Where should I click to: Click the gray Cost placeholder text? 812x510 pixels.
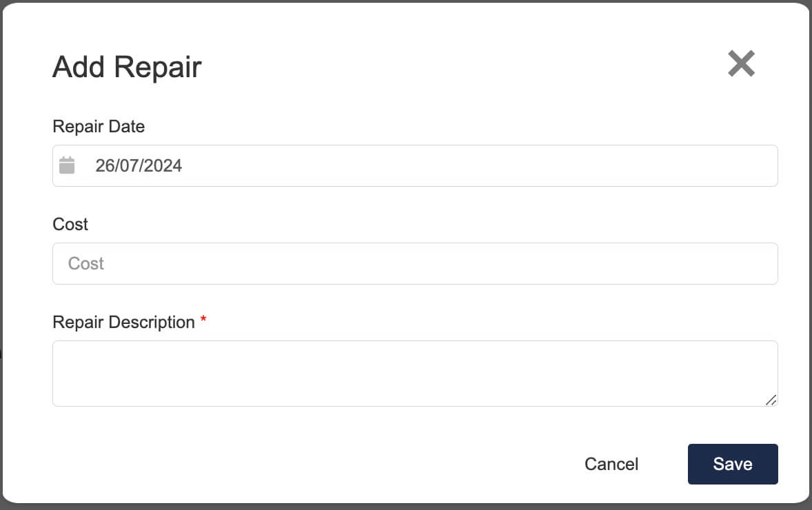[x=86, y=263]
